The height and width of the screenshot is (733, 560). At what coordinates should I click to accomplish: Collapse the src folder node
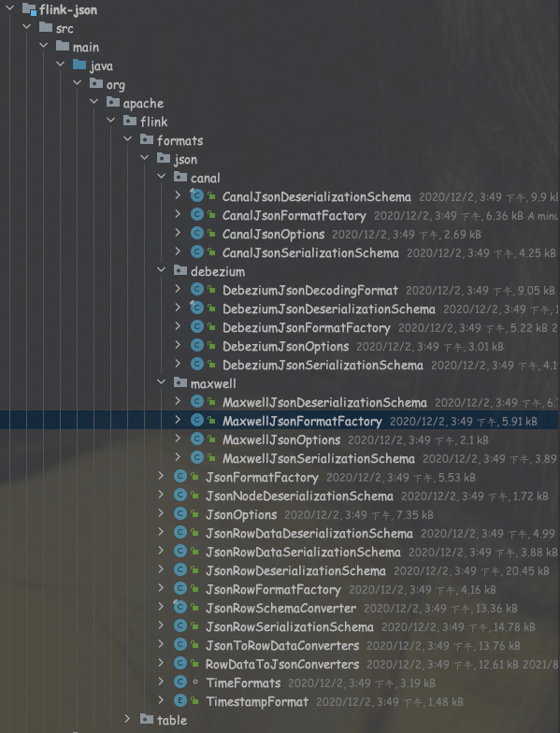[x=26, y=26]
